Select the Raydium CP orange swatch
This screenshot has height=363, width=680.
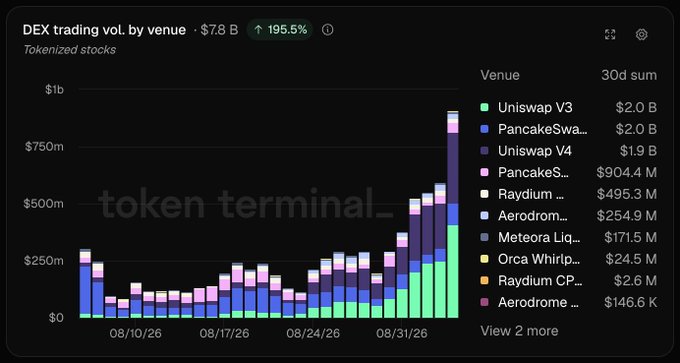[484, 281]
